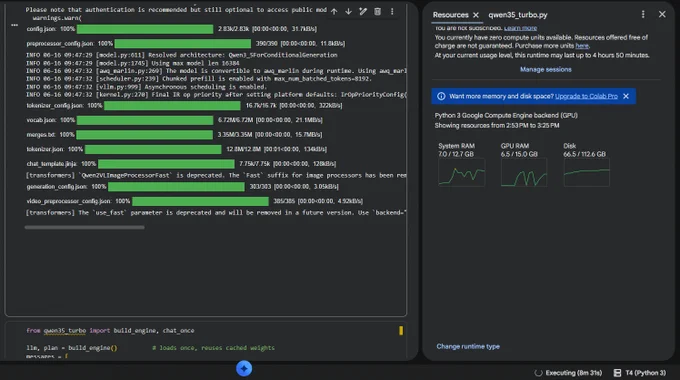Move cell down with the down arrow icon
680x380 pixels.
point(348,12)
